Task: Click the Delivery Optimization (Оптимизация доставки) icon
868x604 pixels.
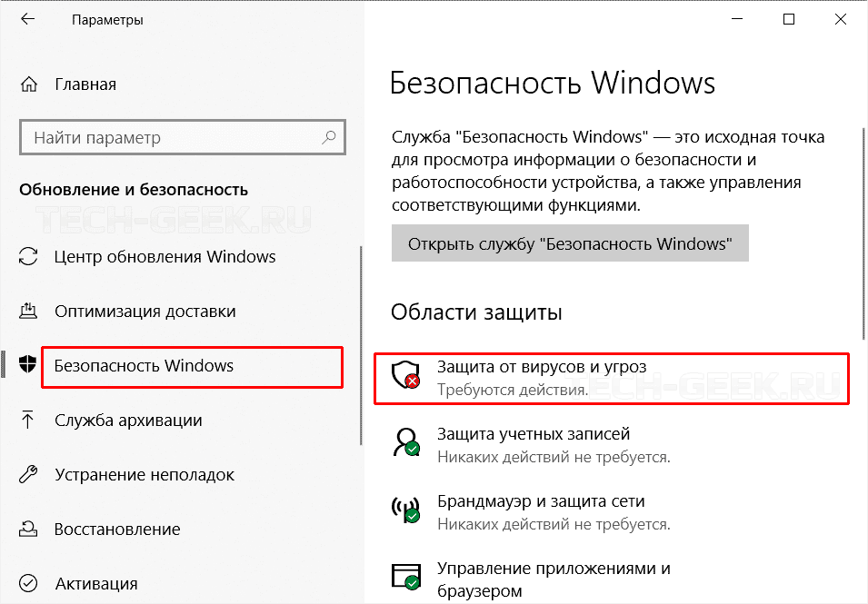Action: point(28,312)
